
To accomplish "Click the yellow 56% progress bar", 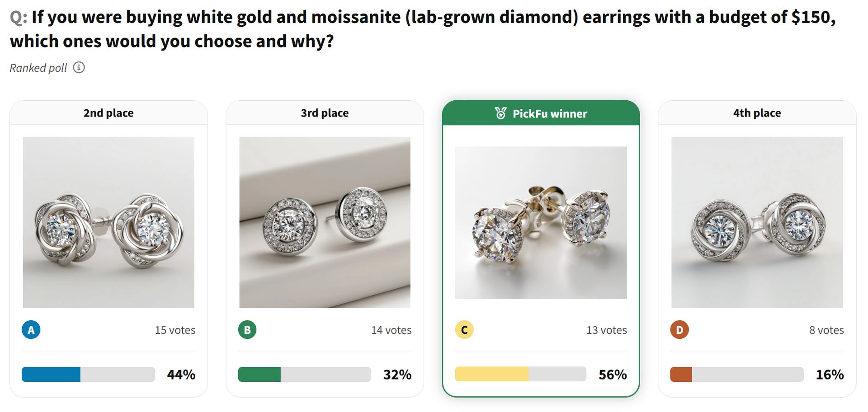I will point(520,375).
